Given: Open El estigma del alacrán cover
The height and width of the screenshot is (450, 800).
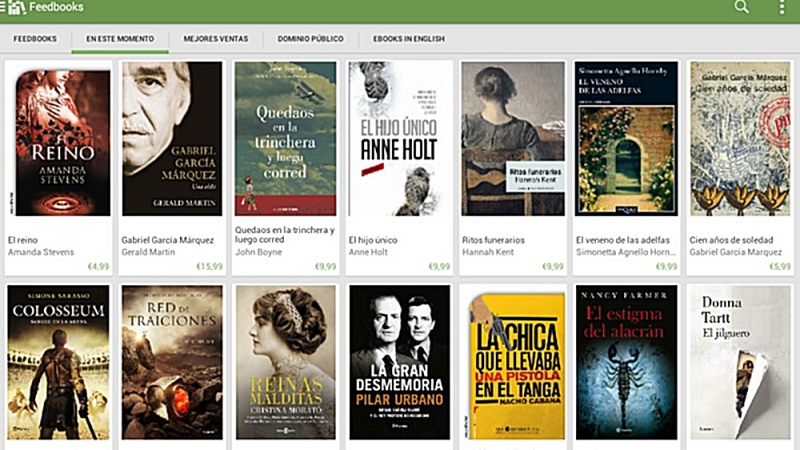Looking at the screenshot, I should click(x=627, y=362).
